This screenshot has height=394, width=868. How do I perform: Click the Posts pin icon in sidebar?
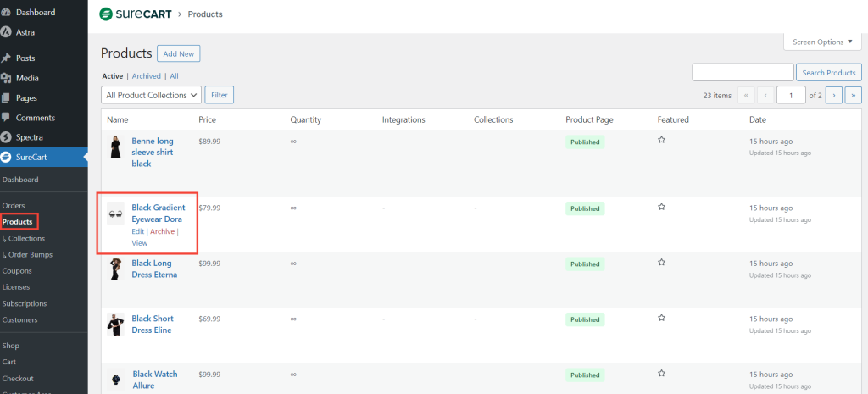click(7, 58)
